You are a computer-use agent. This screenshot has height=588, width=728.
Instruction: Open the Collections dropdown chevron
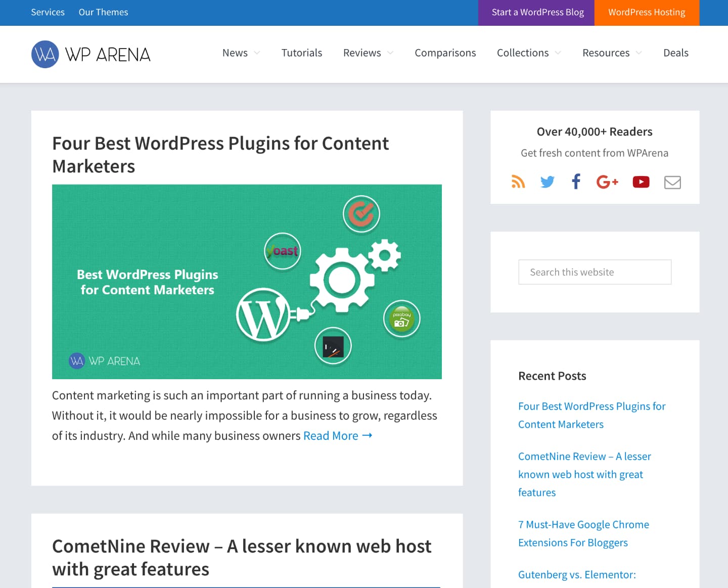[558, 53]
